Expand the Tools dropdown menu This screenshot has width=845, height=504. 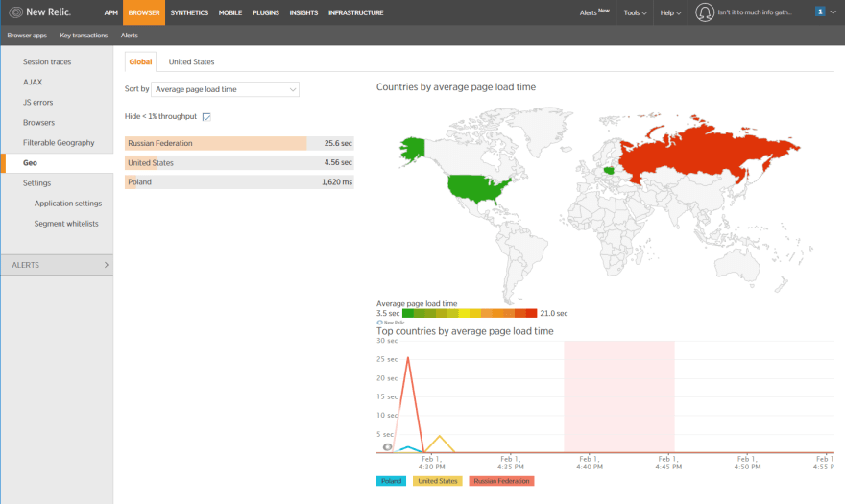636,12
